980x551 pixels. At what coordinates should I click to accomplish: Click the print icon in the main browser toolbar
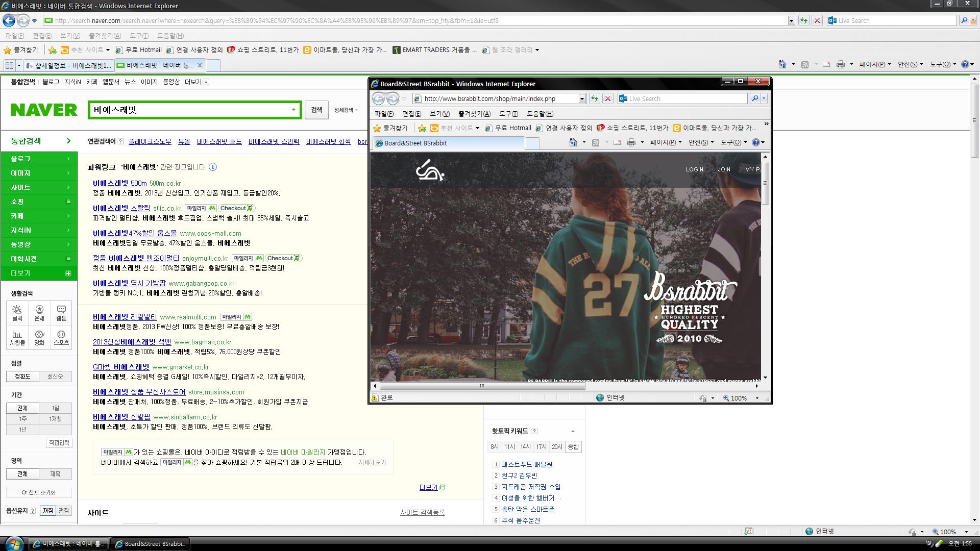[x=840, y=64]
